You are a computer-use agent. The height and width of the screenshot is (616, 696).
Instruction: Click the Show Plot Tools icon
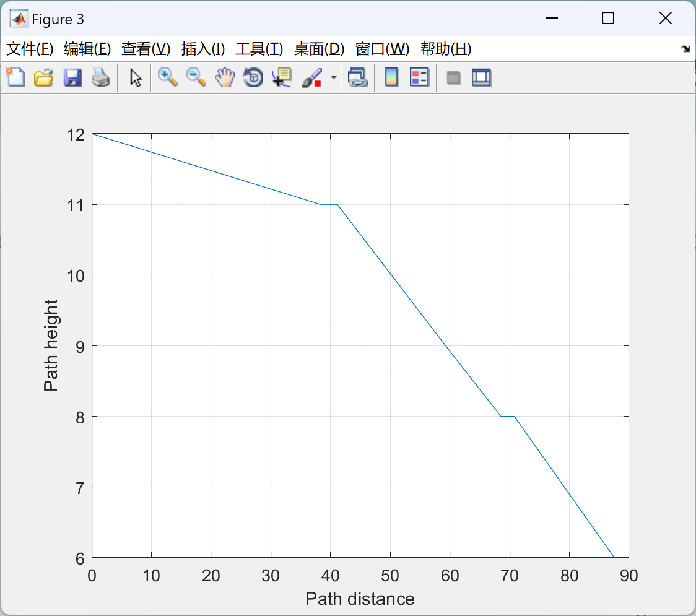coord(481,77)
